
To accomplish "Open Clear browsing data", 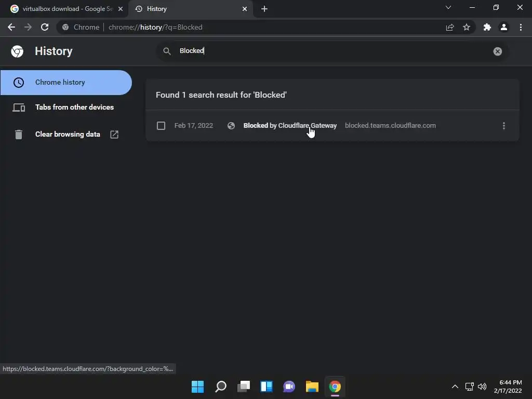I will click(66, 135).
